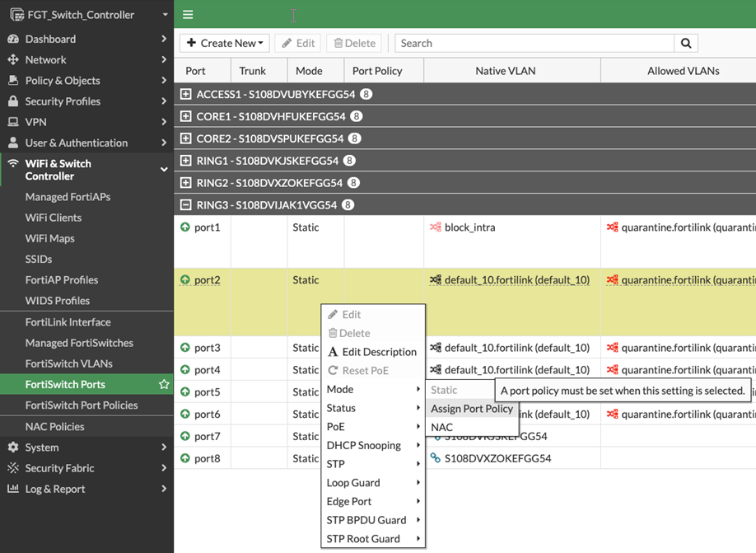756x553 pixels.
Task: Select Assign Port Policy mode option
Action: point(472,409)
